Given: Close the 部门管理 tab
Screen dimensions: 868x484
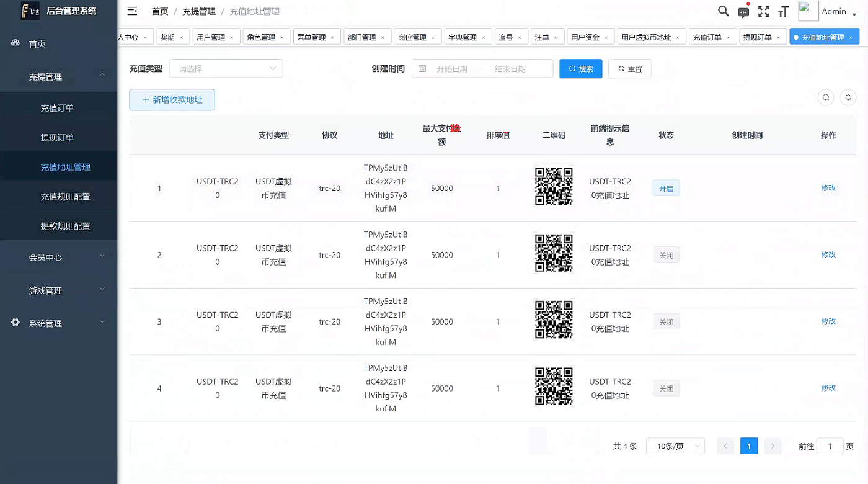Looking at the screenshot, I should [x=383, y=38].
